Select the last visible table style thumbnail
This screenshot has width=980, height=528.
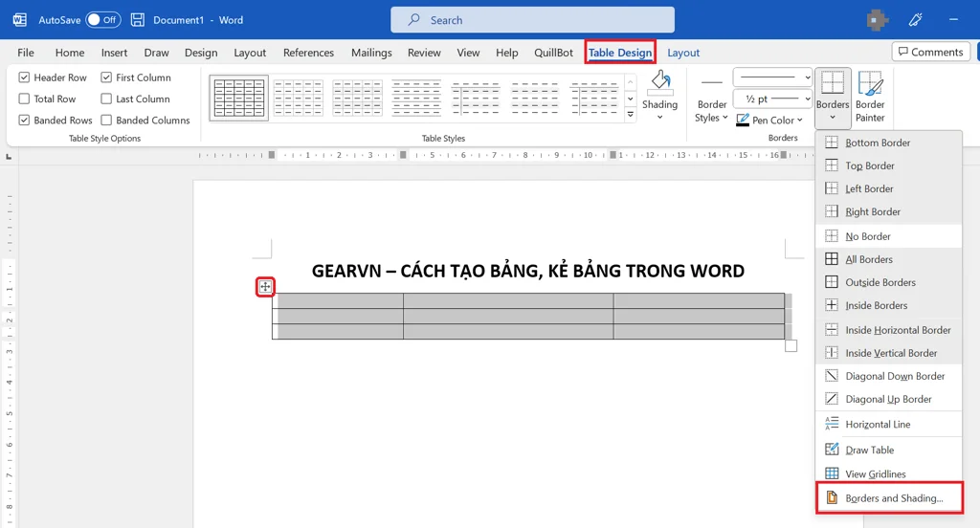point(593,99)
